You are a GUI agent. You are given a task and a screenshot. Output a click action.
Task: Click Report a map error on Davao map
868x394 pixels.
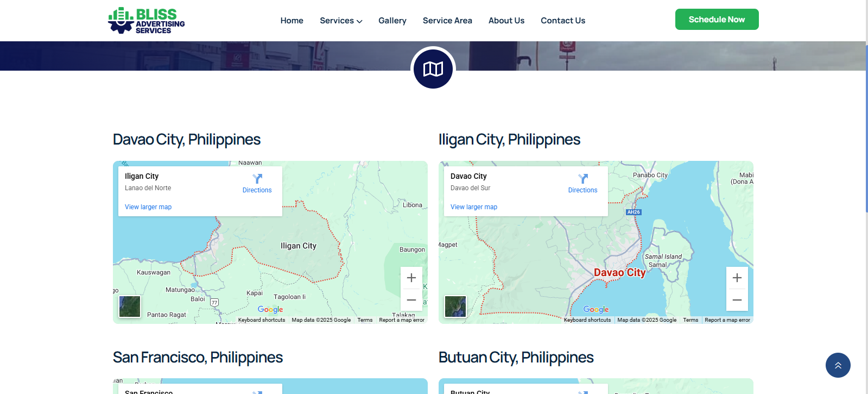(727, 320)
